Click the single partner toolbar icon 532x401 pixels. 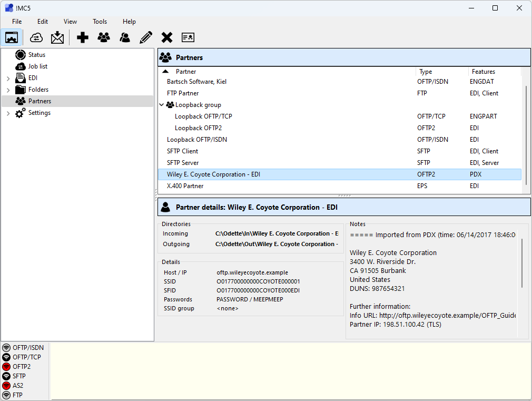[125, 37]
